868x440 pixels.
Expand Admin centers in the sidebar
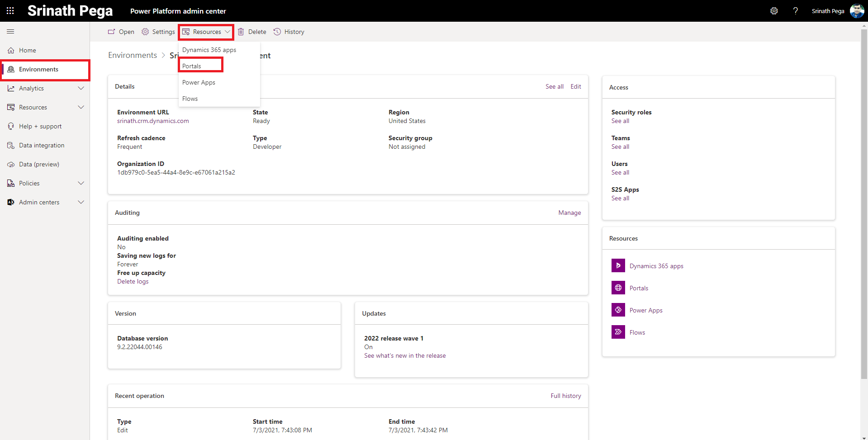pyautogui.click(x=81, y=203)
